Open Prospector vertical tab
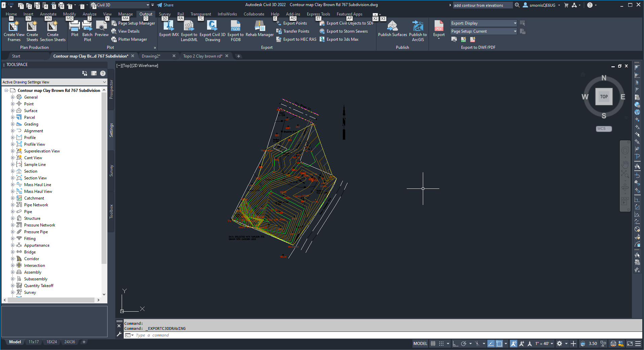This screenshot has width=644, height=350. point(111,89)
